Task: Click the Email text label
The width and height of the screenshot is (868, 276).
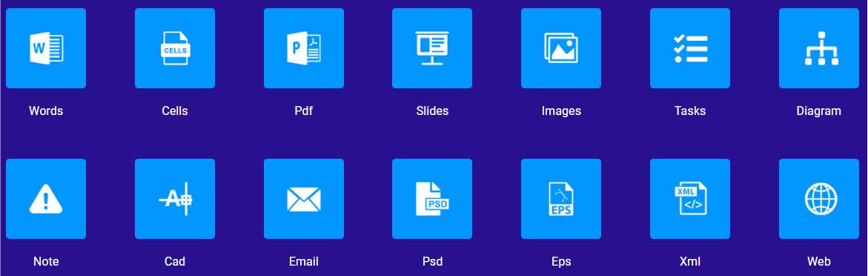Action: pos(304,262)
